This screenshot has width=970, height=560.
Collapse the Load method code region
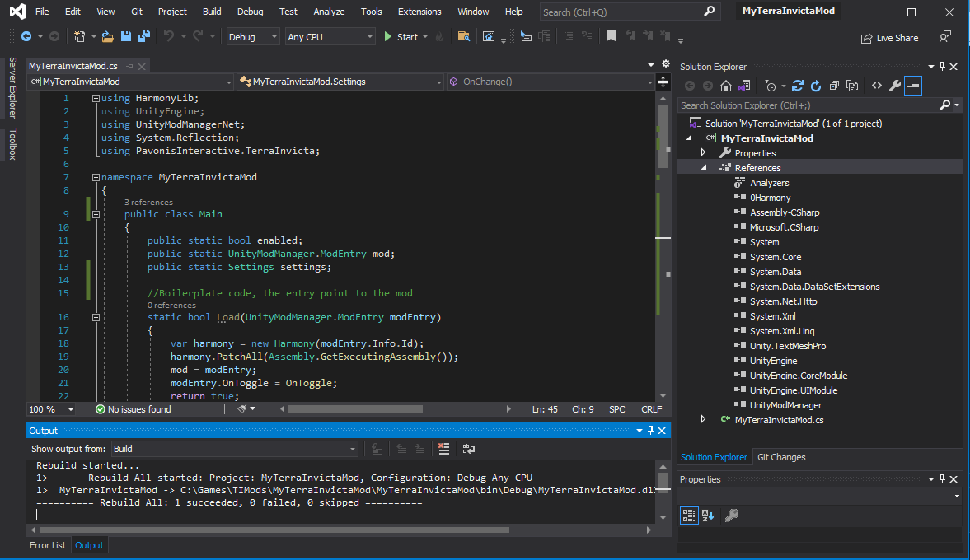pos(96,317)
